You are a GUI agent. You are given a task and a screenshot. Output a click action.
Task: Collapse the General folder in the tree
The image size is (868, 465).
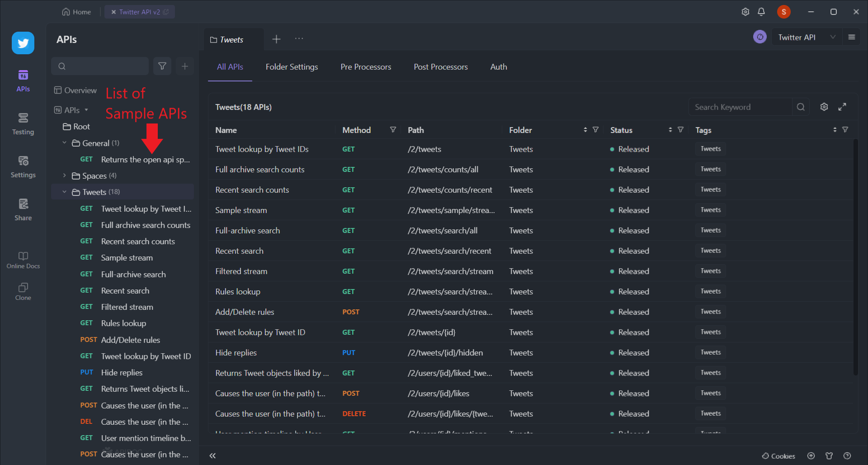(x=64, y=143)
